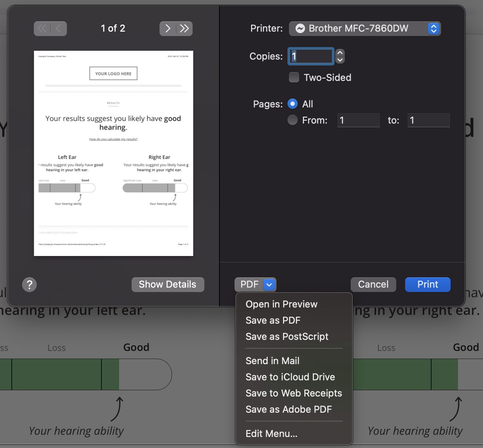The image size is (483, 448).
Task: Jump to last preview page
Action: point(185,28)
